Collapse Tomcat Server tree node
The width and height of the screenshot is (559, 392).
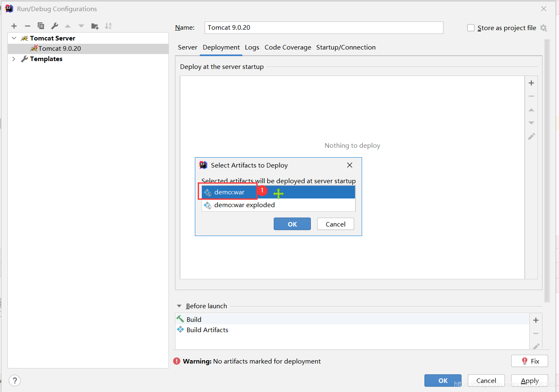[x=14, y=38]
